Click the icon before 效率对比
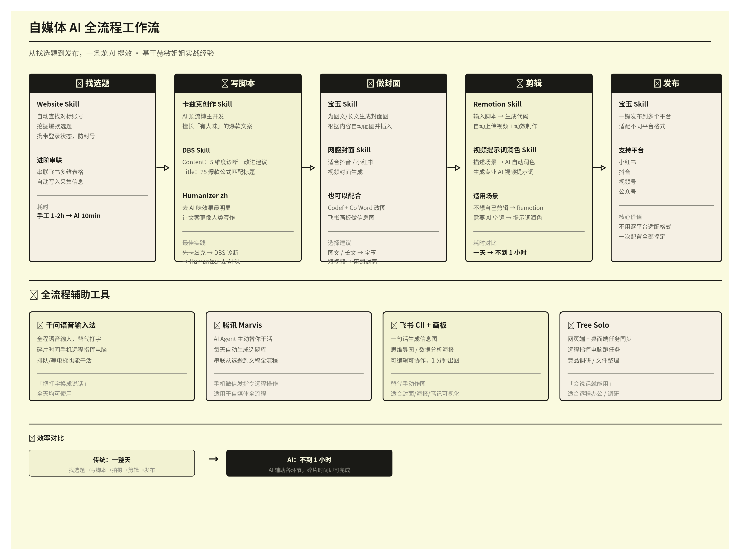 click(32, 438)
